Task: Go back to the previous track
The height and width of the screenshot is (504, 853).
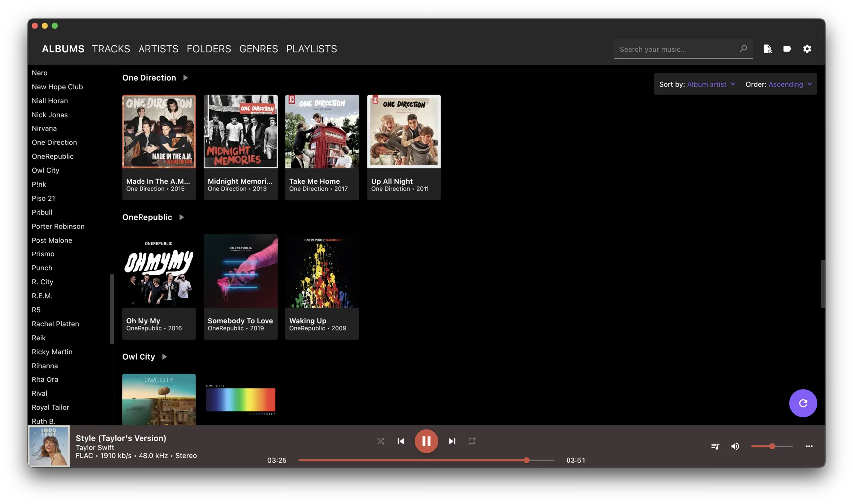Action: click(x=401, y=441)
